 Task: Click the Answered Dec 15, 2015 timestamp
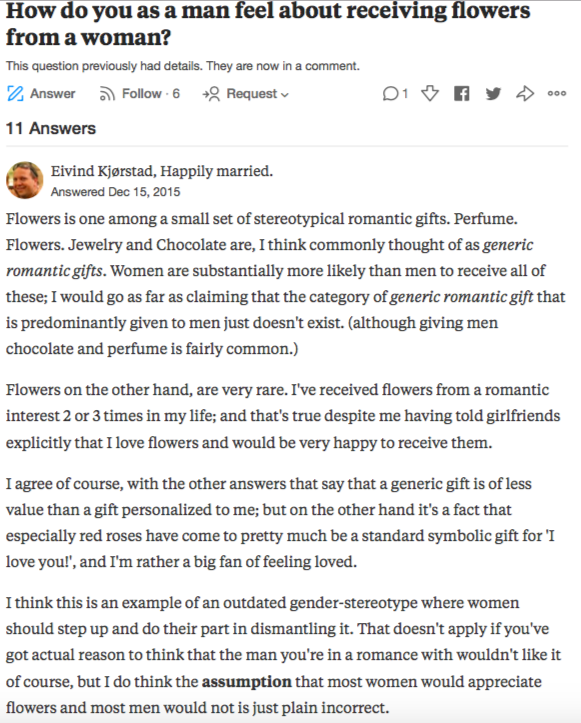pyautogui.click(x=115, y=192)
